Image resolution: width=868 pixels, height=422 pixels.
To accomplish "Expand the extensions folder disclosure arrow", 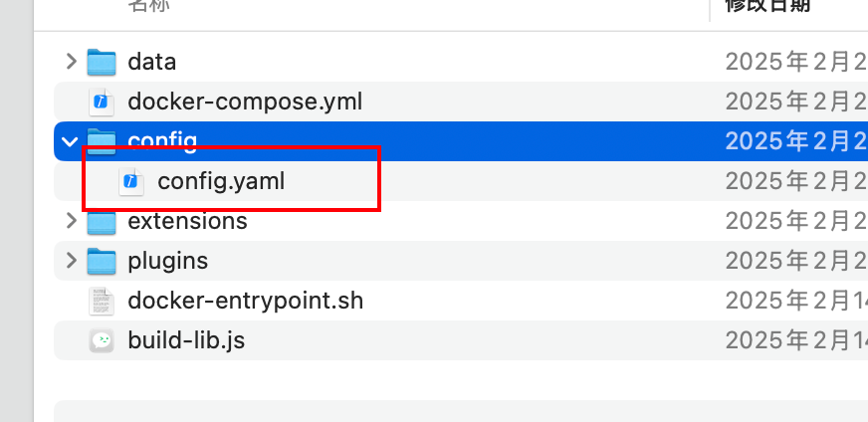I will [71, 221].
